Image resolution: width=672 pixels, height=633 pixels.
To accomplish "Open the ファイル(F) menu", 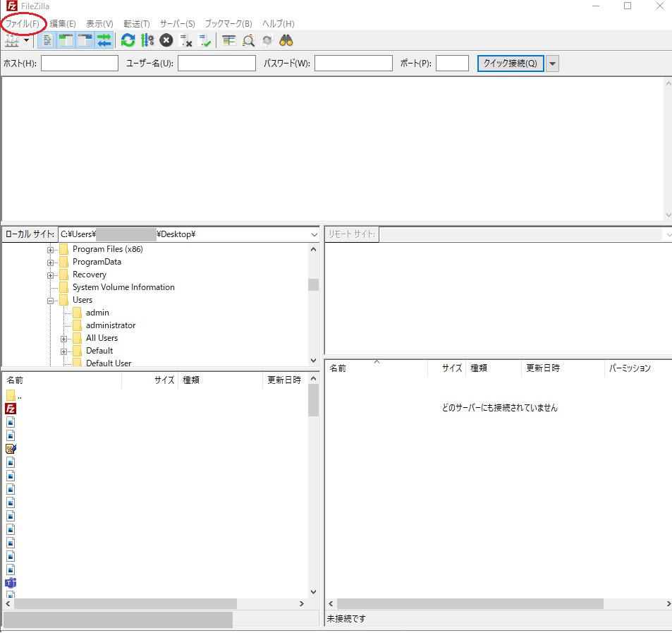I will 23,23.
